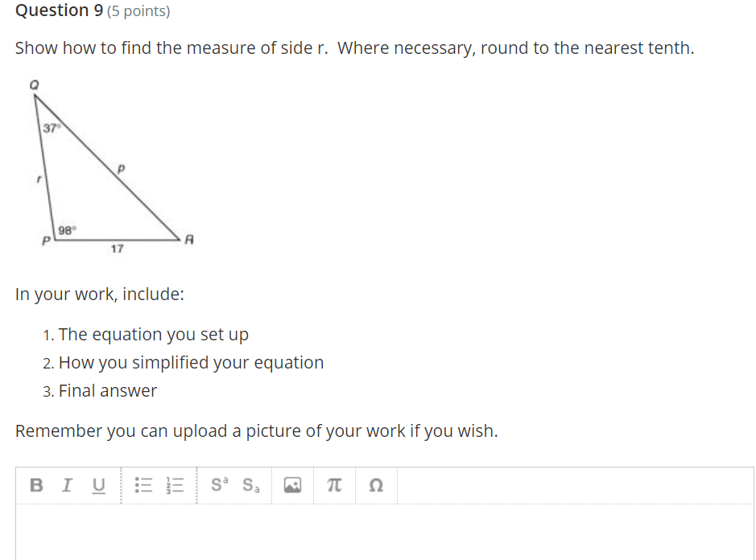Insert a numbered list
This screenshot has width=756, height=560.
pyautogui.click(x=175, y=485)
